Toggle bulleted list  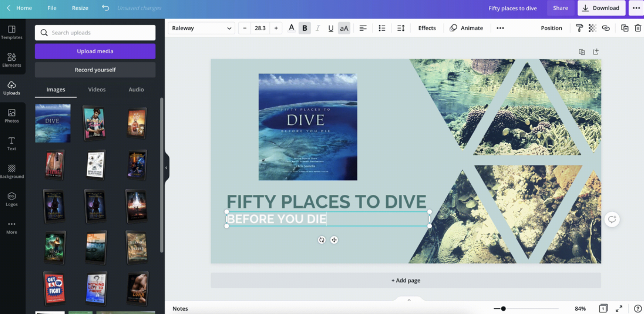382,28
